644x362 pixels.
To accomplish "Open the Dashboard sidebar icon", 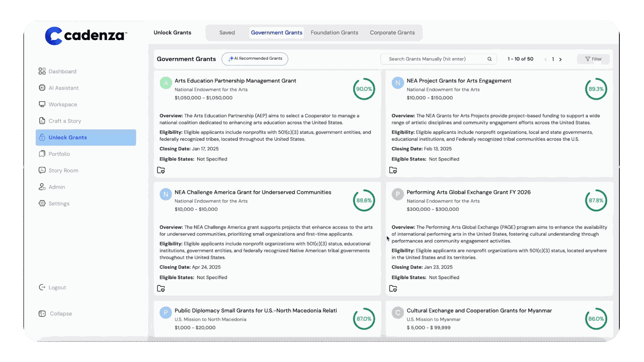I will (x=42, y=71).
